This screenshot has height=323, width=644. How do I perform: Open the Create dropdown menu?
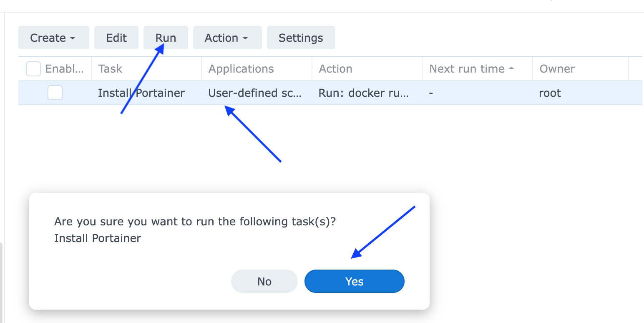53,38
